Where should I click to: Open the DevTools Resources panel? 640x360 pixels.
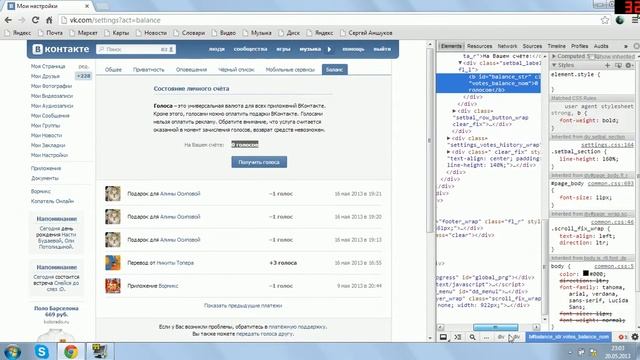coord(479,46)
